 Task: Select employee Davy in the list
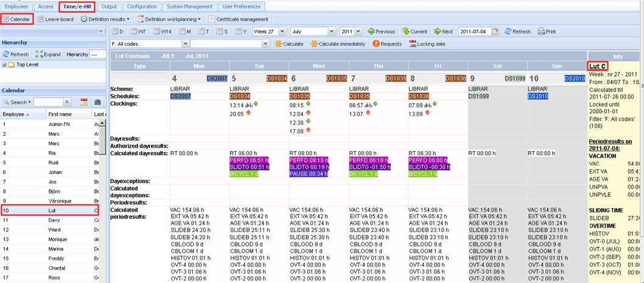coord(56,220)
